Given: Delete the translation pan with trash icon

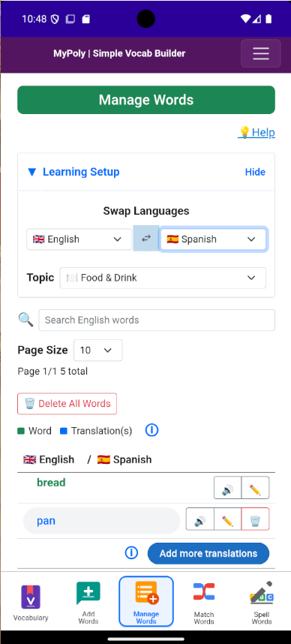Looking at the screenshot, I should coord(255,519).
